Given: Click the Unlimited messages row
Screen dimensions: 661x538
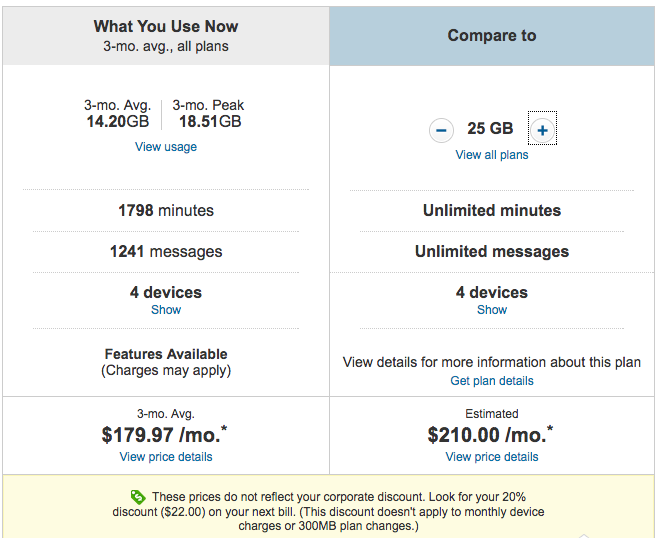Looking at the screenshot, I should pos(492,251).
